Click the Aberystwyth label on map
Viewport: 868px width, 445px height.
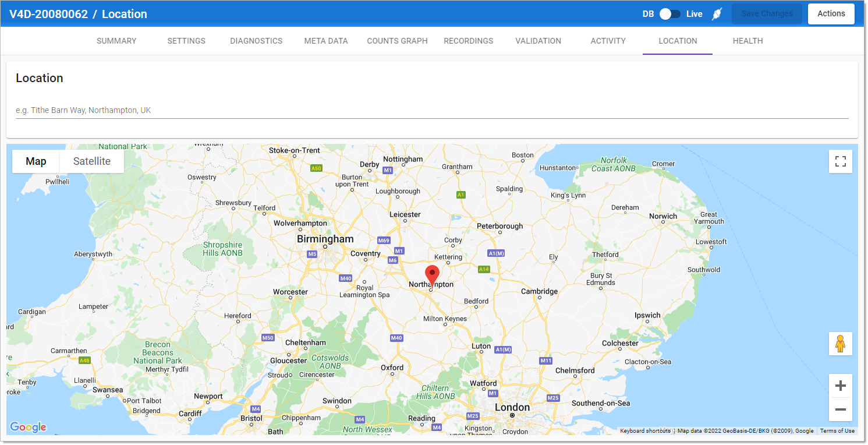coord(93,254)
